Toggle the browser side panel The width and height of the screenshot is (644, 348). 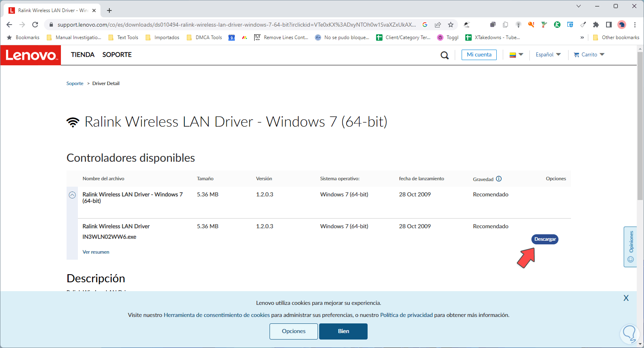(609, 25)
